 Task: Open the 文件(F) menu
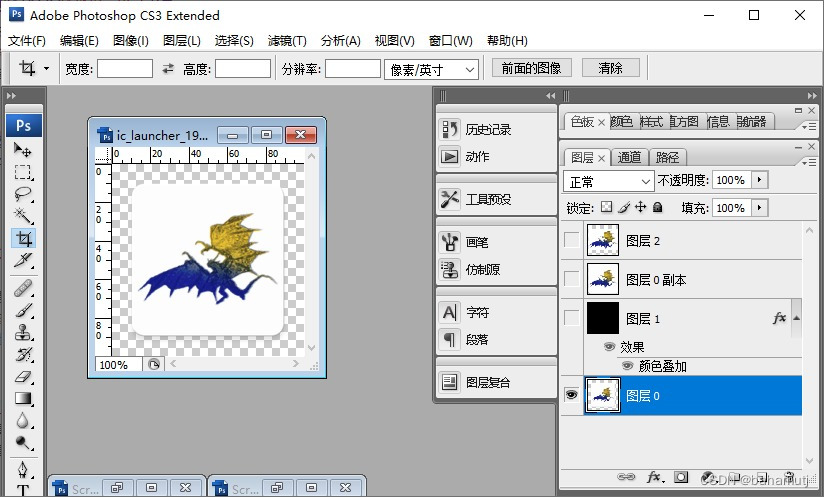(x=26, y=40)
